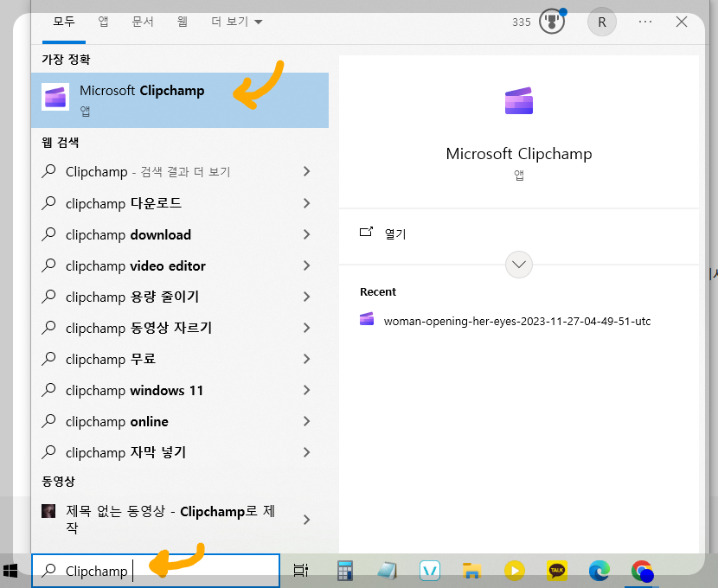The image size is (718, 588).
Task: Click magnifier icon beside clipchamp download
Action: click(x=48, y=233)
